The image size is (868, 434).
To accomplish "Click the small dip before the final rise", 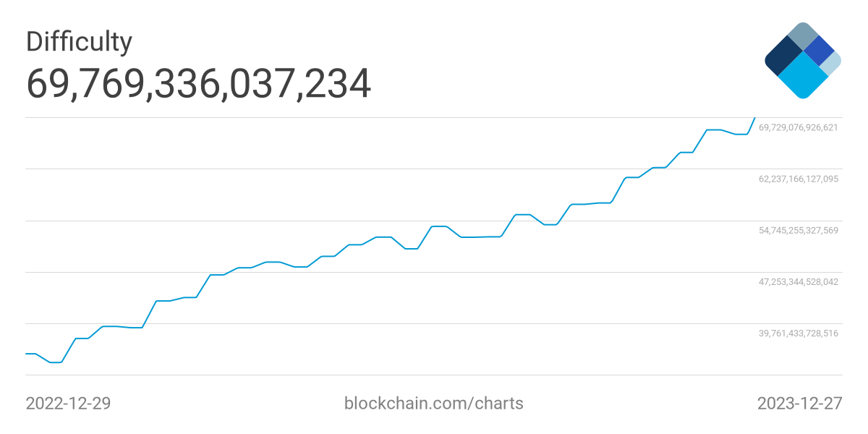I will point(741,134).
